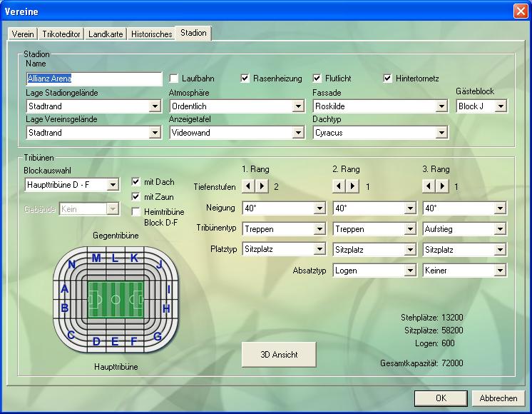Decrease 3. Rang Tiefenstufen with left arrow
532x414 pixels.
pyautogui.click(x=429, y=186)
